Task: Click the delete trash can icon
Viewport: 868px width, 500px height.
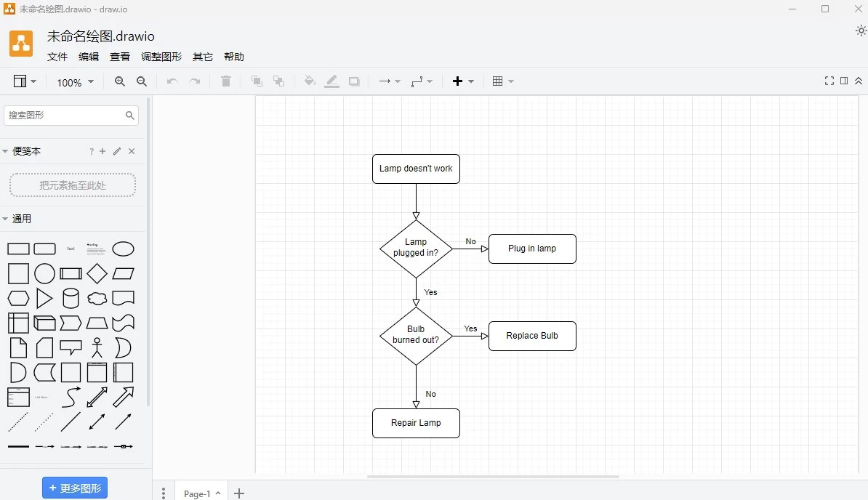Action: point(226,81)
